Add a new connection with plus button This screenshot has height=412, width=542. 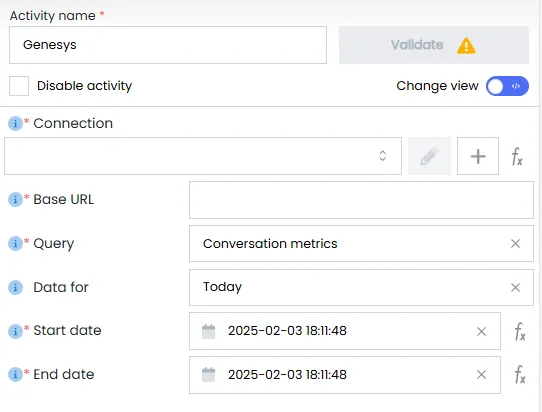(x=478, y=156)
